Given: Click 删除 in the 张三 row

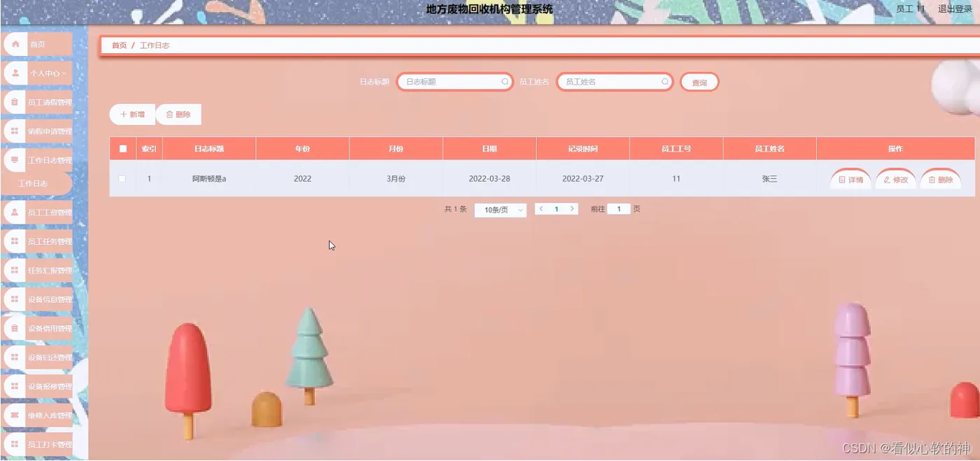Looking at the screenshot, I should [x=940, y=180].
